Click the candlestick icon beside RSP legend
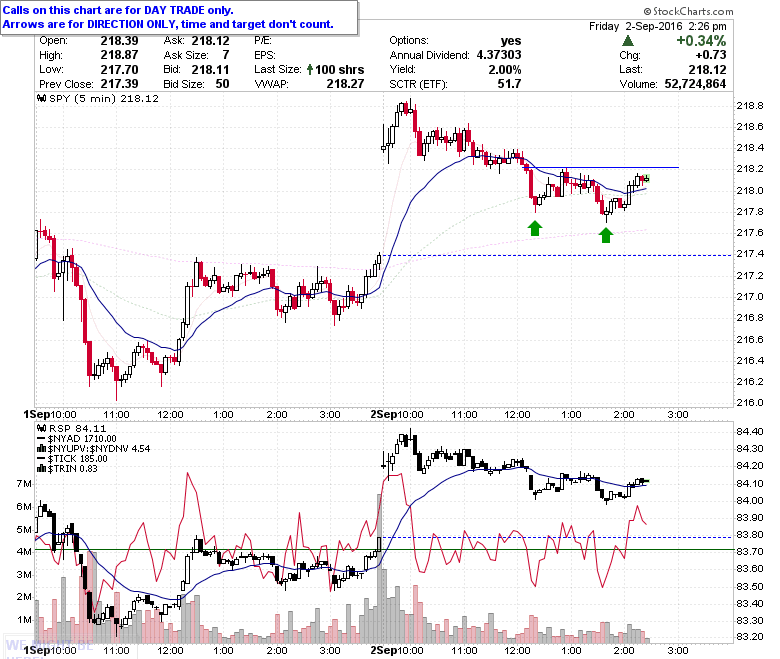Screen dimensions: 780x659 pyautogui.click(x=42, y=428)
